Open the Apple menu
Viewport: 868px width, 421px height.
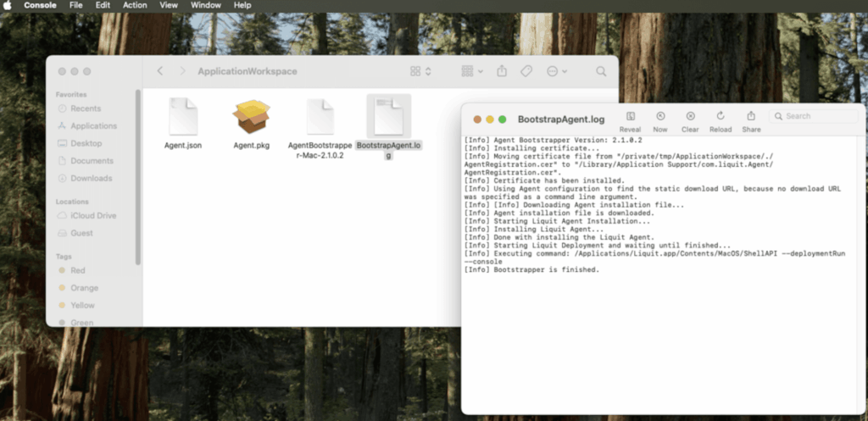coord(8,5)
